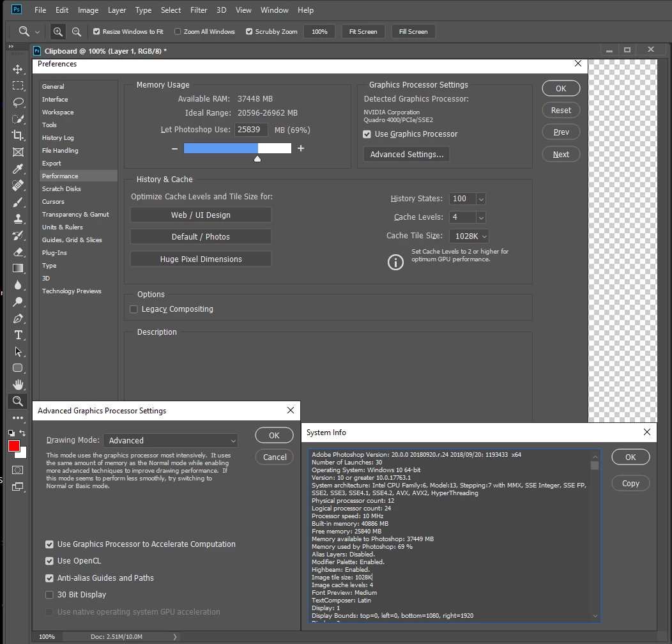Swap foreground and background colors
This screenshot has height=644, width=672.
pos(22,433)
